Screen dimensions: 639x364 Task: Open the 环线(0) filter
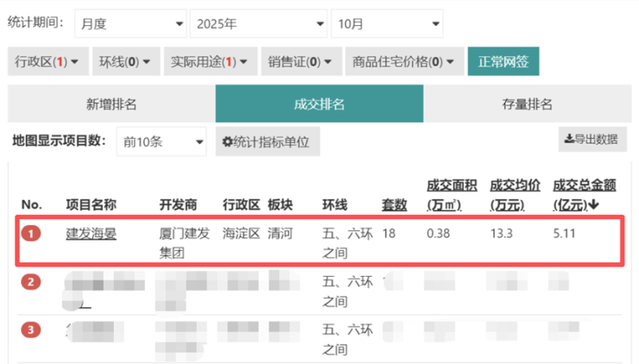pos(124,61)
